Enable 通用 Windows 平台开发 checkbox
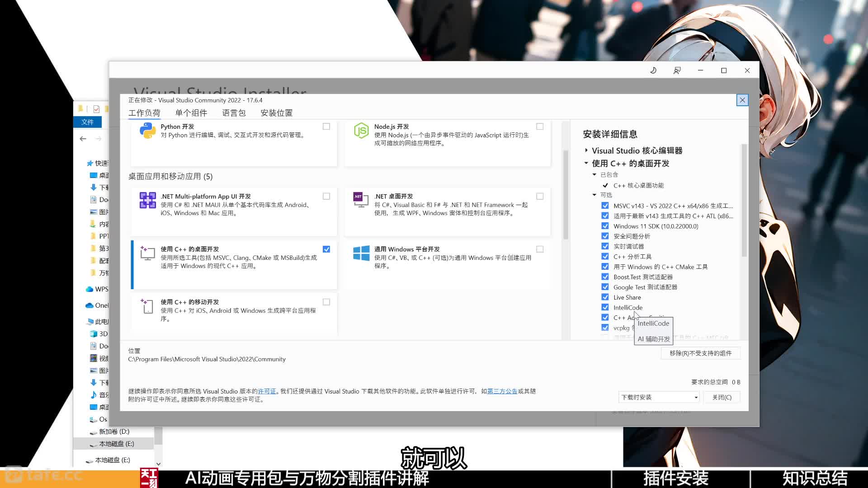Image resolution: width=868 pixels, height=488 pixels. 540,249
